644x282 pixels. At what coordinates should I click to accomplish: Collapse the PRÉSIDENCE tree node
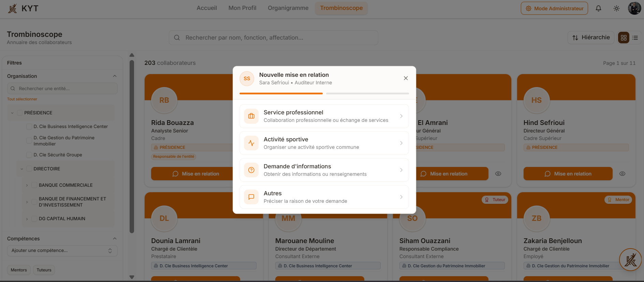pyautogui.click(x=12, y=113)
